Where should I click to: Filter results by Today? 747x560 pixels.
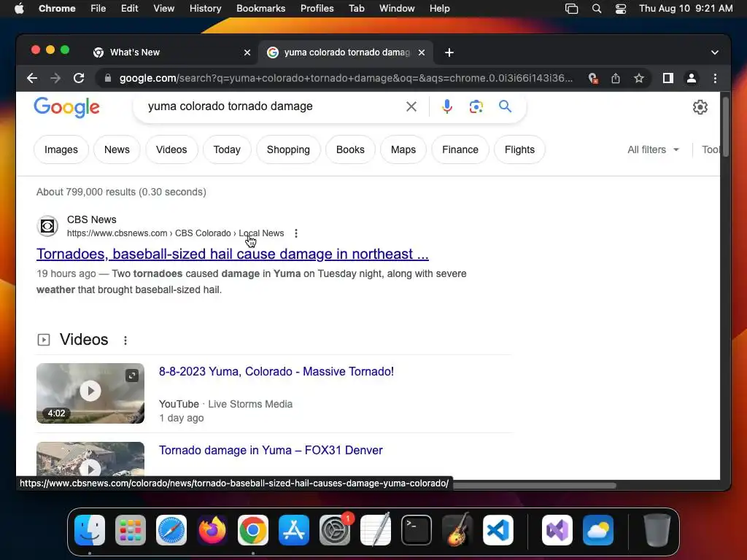[x=227, y=149]
